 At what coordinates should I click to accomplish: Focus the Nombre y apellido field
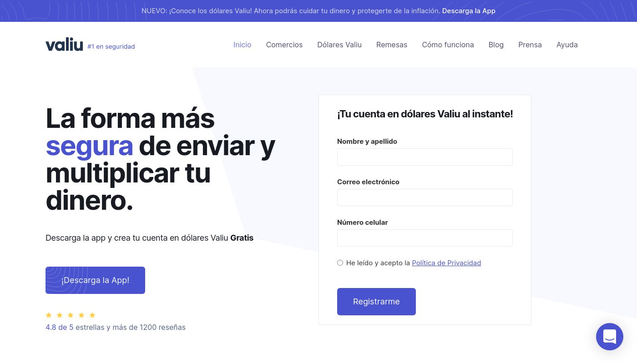(425, 157)
